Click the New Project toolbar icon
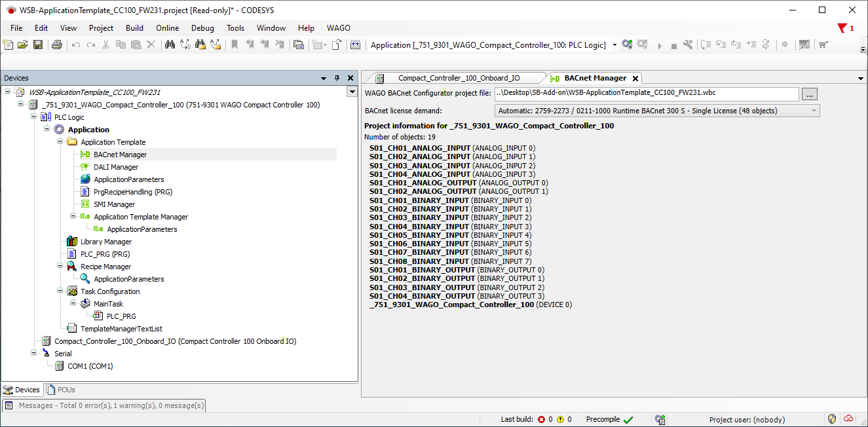Image resolution: width=868 pixels, height=427 pixels. [8, 45]
